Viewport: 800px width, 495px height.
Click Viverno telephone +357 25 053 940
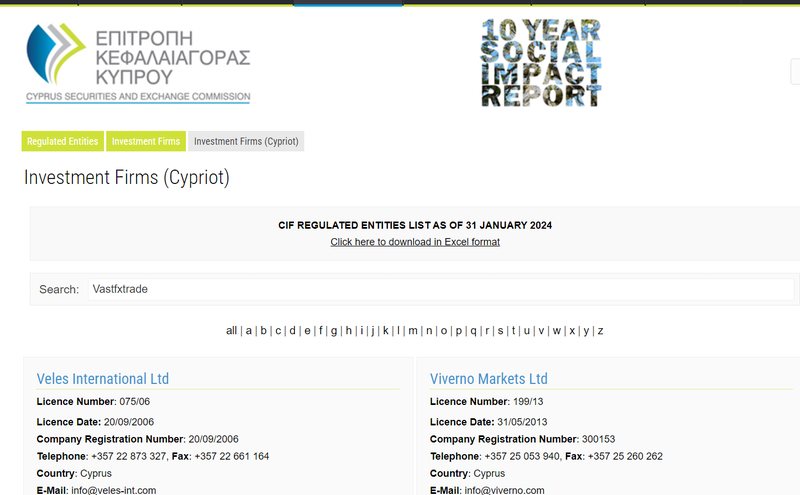(x=522, y=456)
